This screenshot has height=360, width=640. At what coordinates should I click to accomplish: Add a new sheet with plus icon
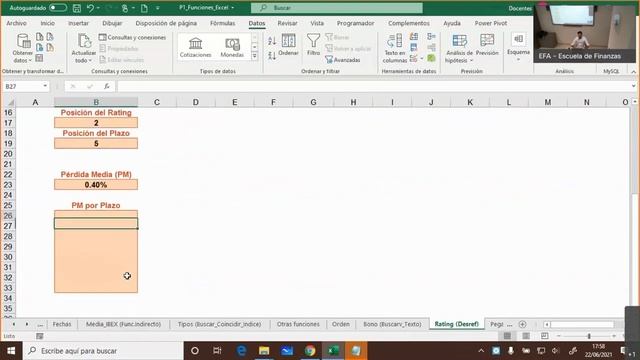(x=522, y=324)
